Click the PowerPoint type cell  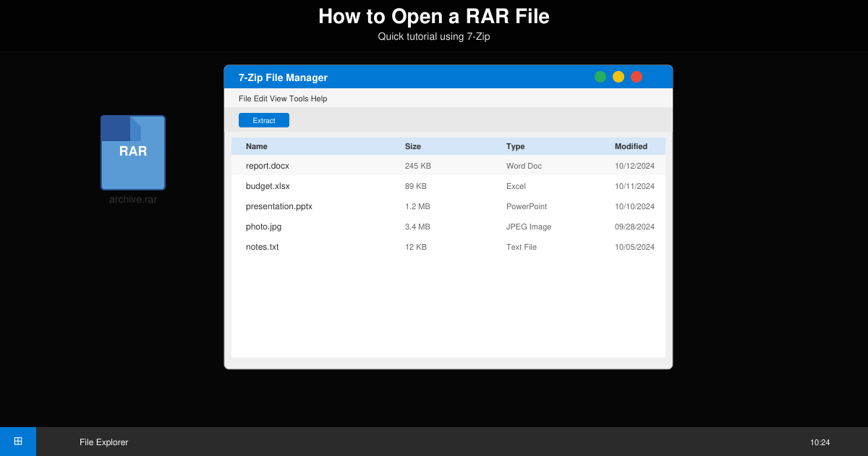tap(527, 206)
